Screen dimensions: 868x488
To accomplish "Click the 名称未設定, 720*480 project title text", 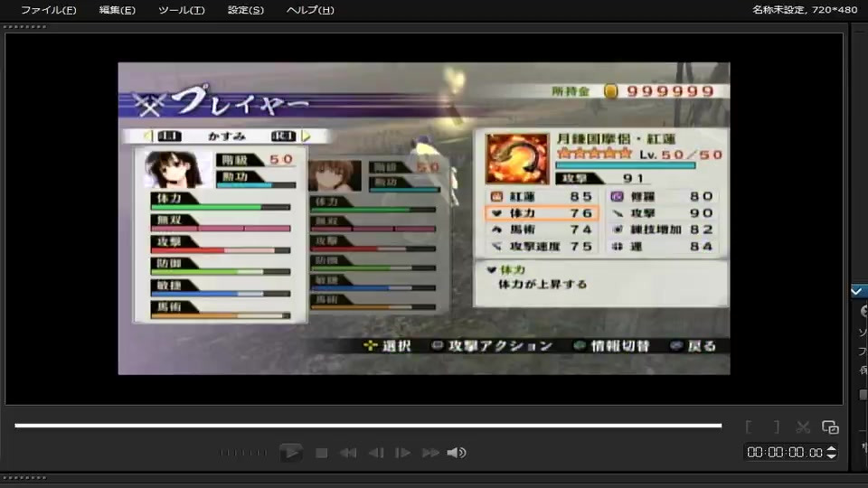I will click(x=805, y=9).
